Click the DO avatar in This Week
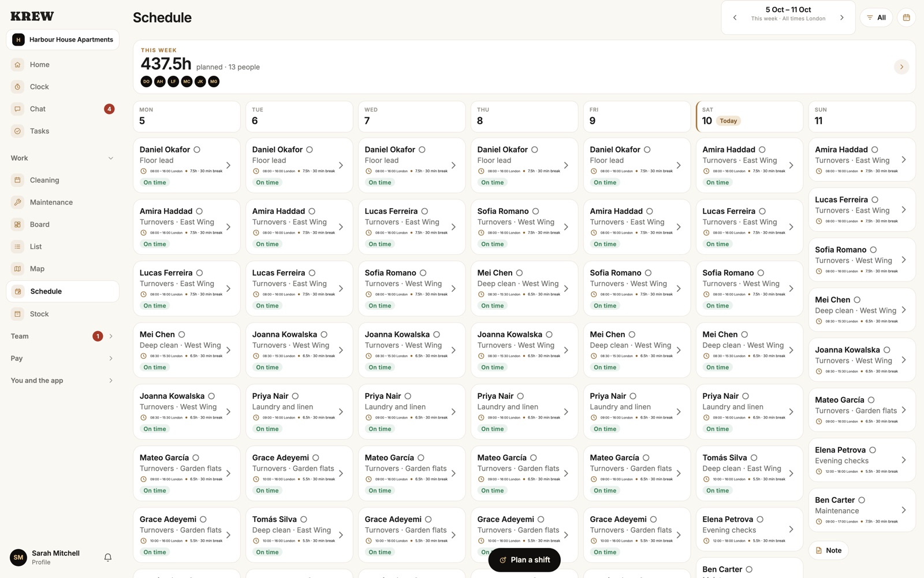The width and height of the screenshot is (924, 578). 147,81
